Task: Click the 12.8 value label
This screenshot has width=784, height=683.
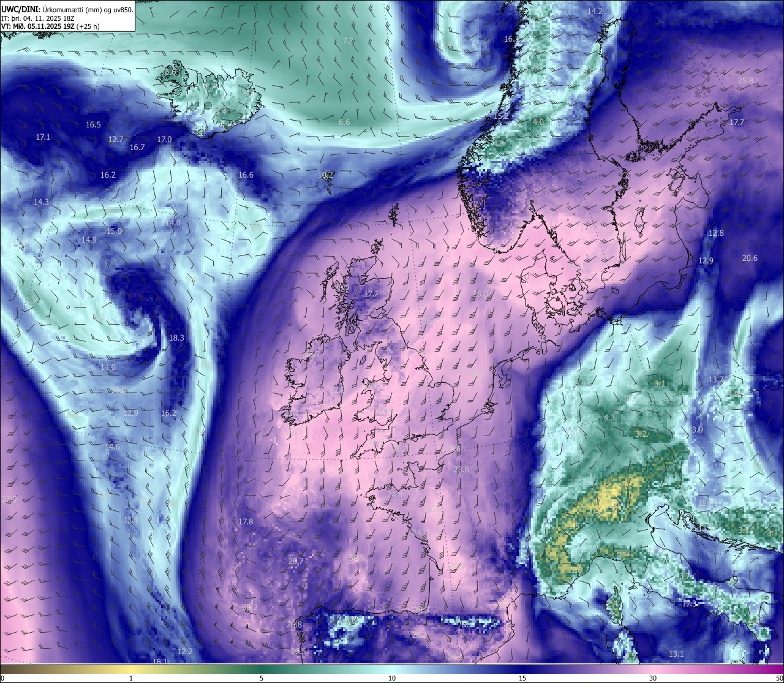Action: pyautogui.click(x=716, y=233)
